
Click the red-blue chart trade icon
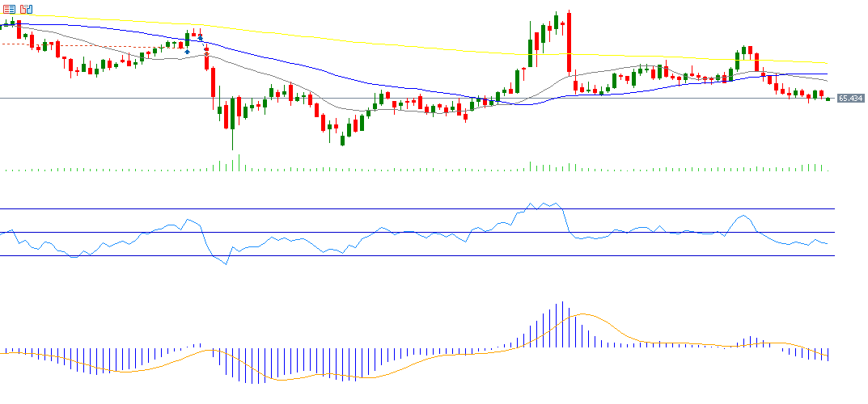[x=27, y=10]
